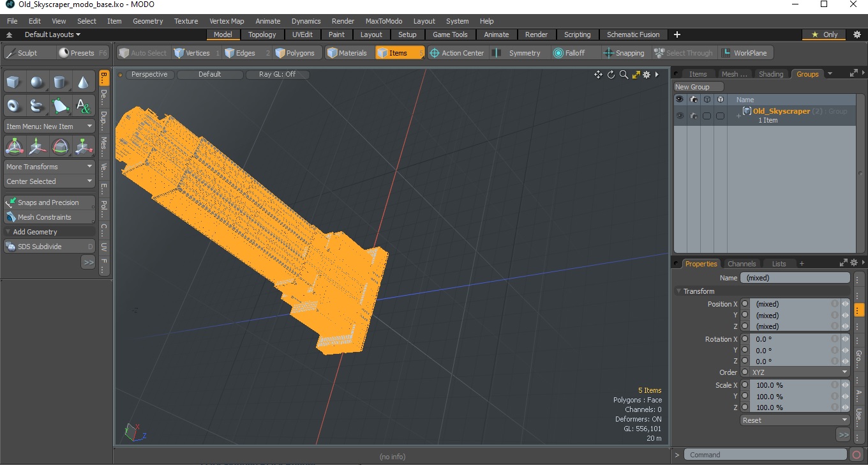Screen dimensions: 868x465
Task: Click the viewport pan icon
Action: tap(598, 75)
